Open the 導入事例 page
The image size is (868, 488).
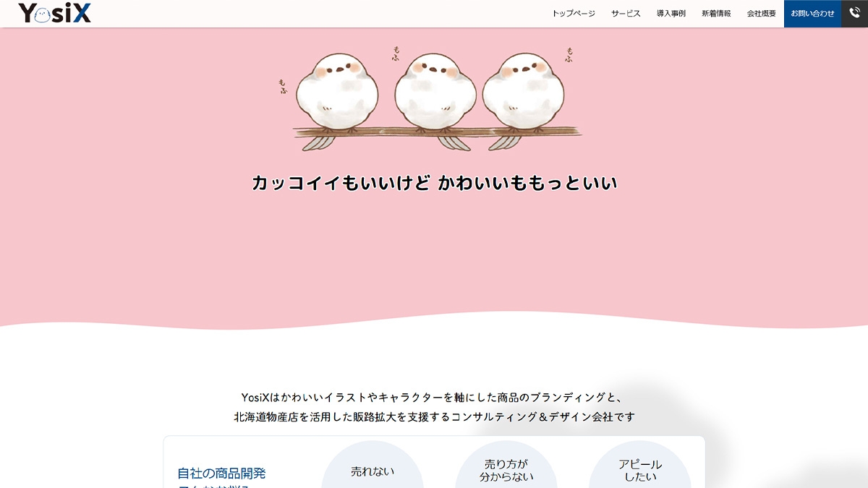[x=671, y=14]
